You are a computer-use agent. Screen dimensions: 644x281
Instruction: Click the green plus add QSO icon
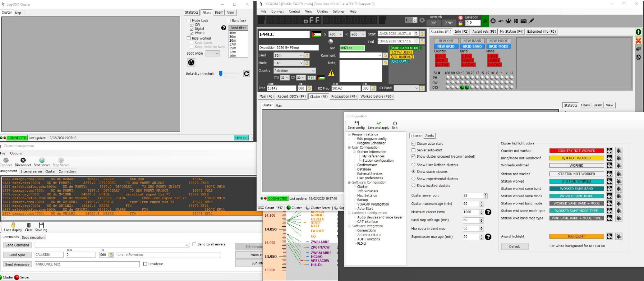click(638, 32)
